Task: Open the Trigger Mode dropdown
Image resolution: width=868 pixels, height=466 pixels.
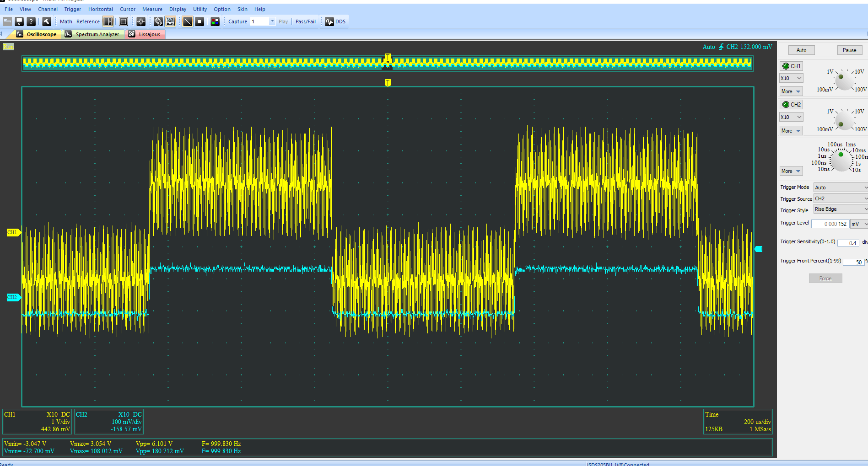Action: 841,187
